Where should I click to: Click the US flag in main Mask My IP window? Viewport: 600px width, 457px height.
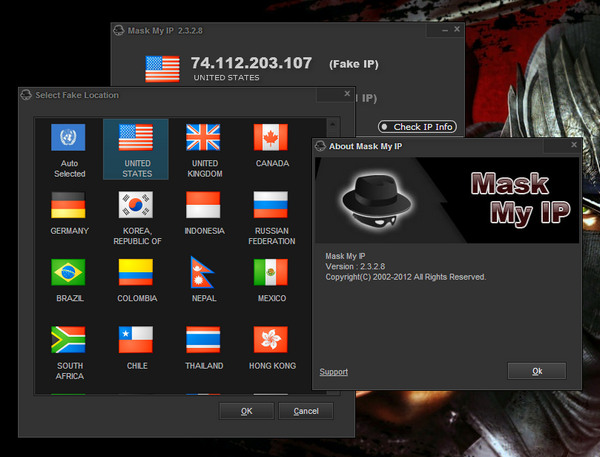(x=162, y=69)
